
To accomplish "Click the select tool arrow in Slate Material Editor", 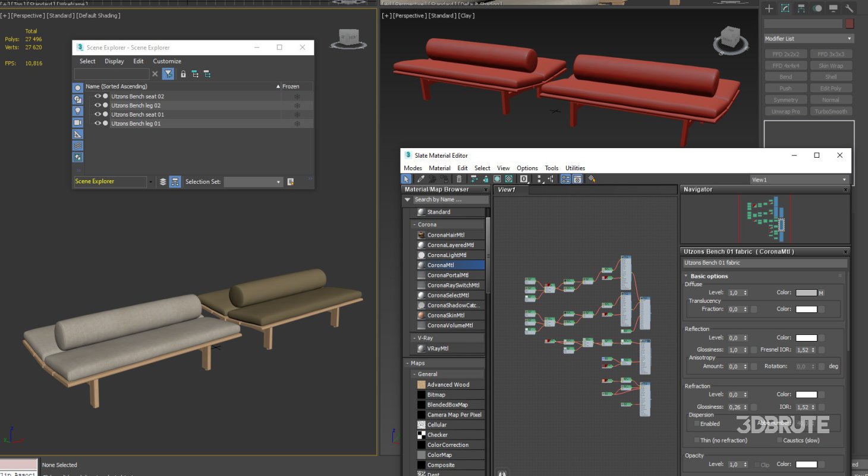I will pyautogui.click(x=407, y=178).
